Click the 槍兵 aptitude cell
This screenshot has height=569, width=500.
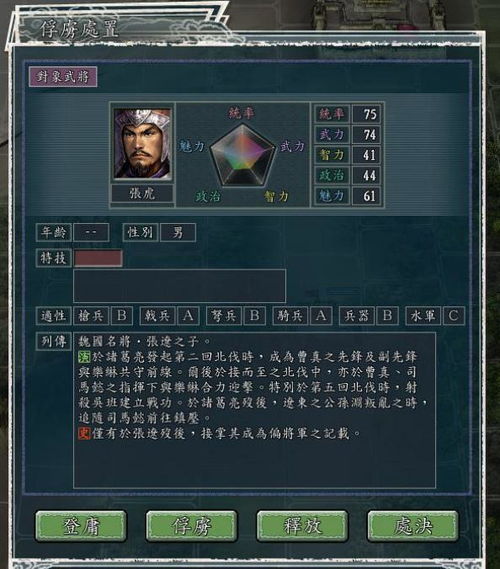91,316
